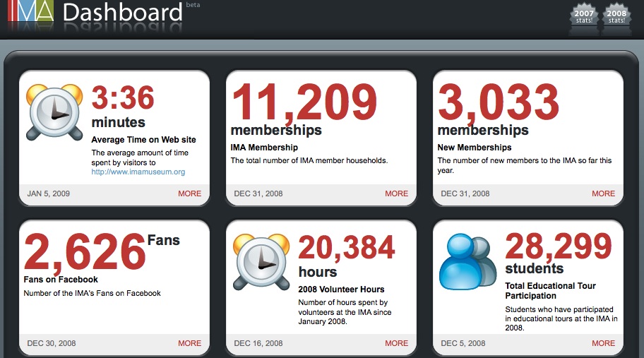The height and width of the screenshot is (358, 644).
Task: Click 'The number of new members to the IMA' description
Action: (525, 165)
